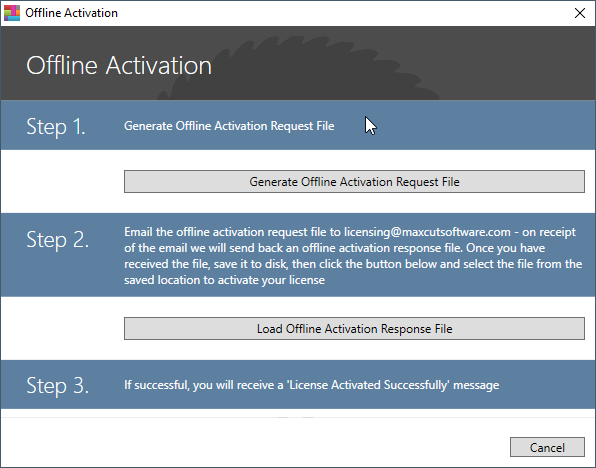Select the Step 3. heading label
This screenshot has height=468, width=596.
pyautogui.click(x=57, y=385)
